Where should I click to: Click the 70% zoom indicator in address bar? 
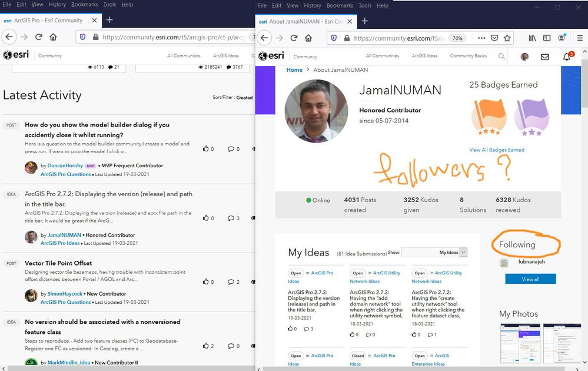457,38
